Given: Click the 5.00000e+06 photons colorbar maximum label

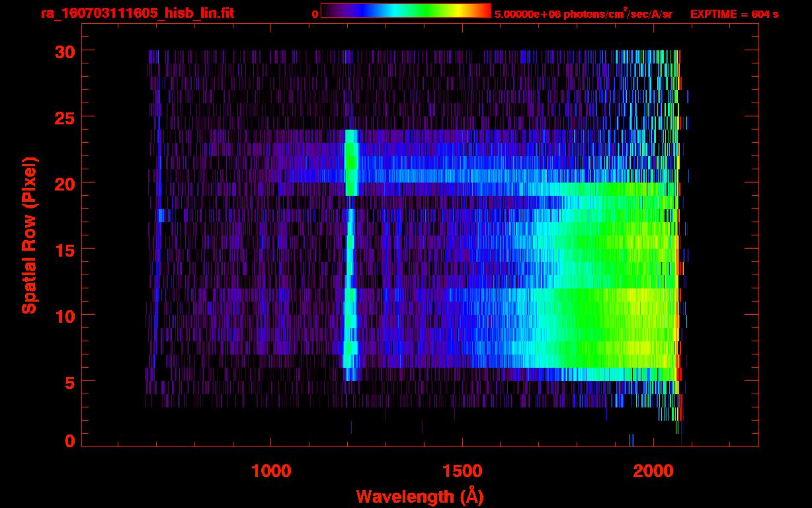Looking at the screenshot, I should (x=583, y=14).
